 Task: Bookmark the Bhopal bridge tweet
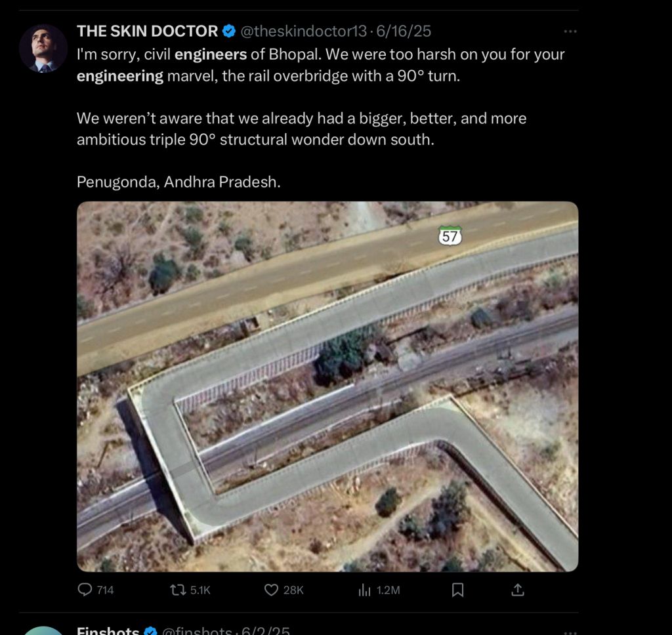(458, 590)
